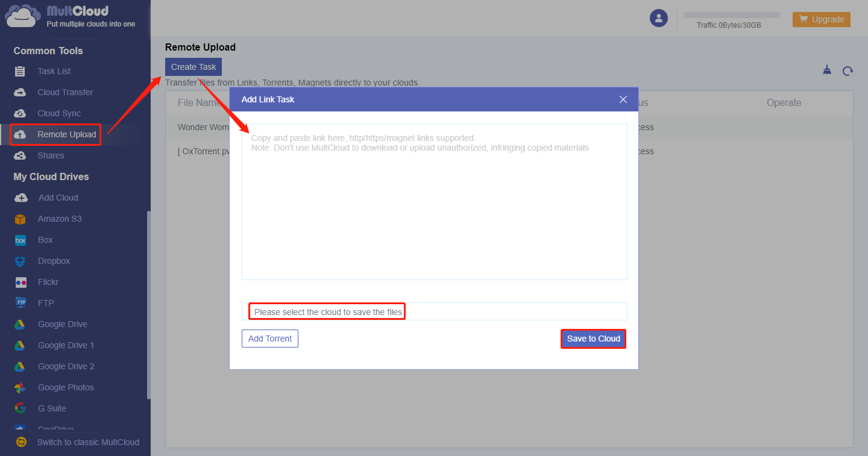Click the File Name column header
This screenshot has height=456, width=868.
tap(199, 102)
